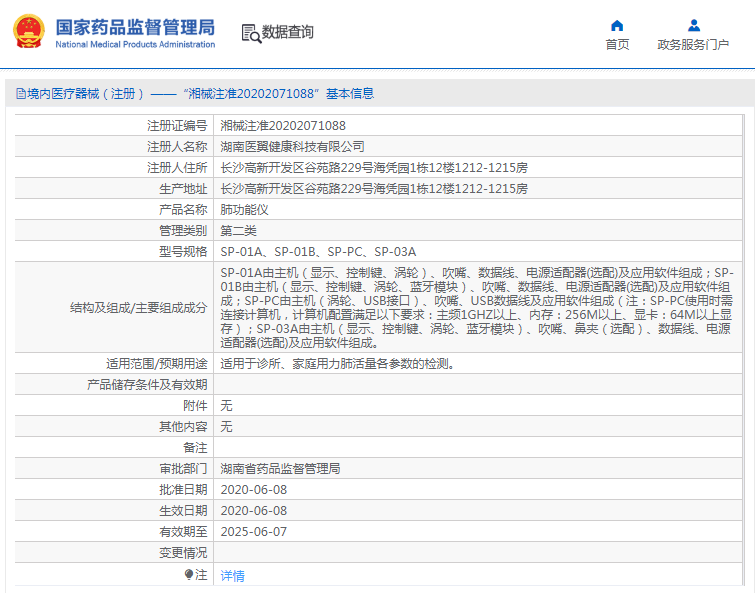Click expiry date 2025-06-07
This screenshot has height=593, width=755.
253,532
